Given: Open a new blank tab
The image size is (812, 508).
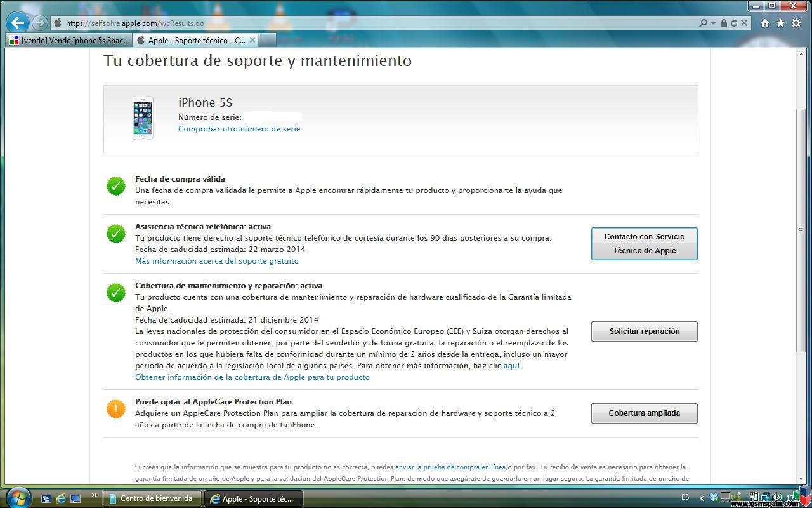Looking at the screenshot, I should click(267, 40).
